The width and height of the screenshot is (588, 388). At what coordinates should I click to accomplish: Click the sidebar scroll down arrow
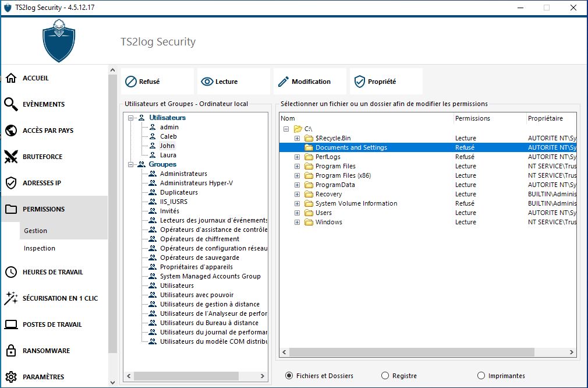click(x=112, y=383)
